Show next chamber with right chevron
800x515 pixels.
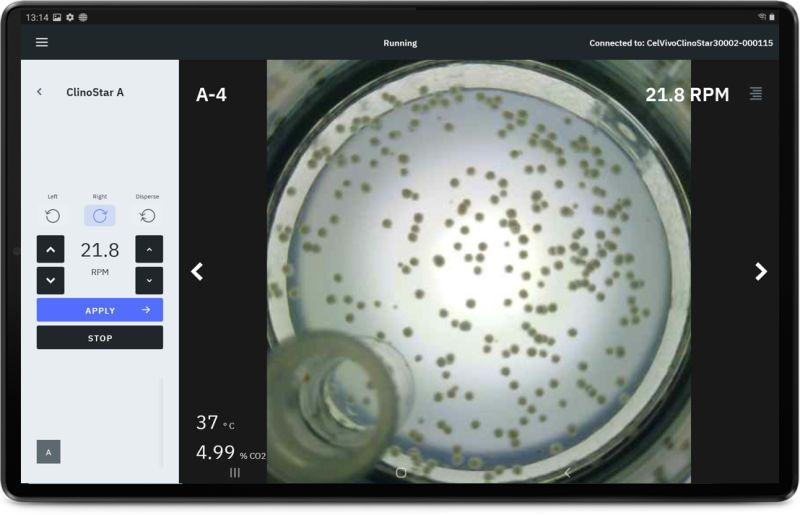[761, 272]
